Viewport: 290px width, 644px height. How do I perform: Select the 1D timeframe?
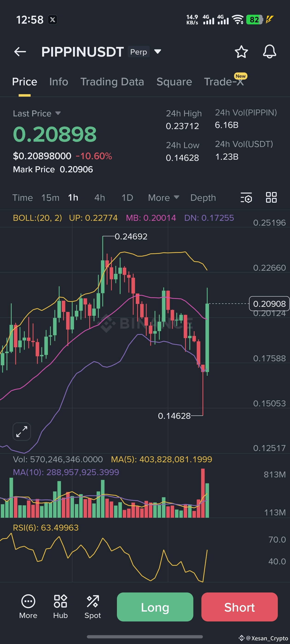click(127, 198)
